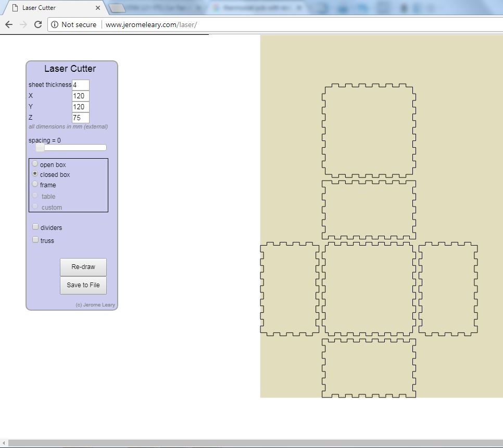The image size is (503, 448).
Task: Click the Z dimension input field
Action: pyautogui.click(x=80, y=118)
